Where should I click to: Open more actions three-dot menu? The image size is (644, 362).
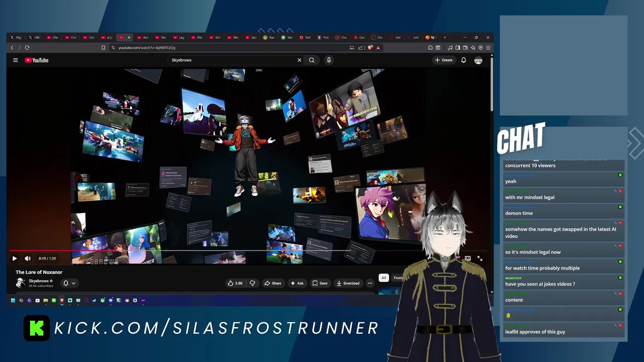point(370,283)
